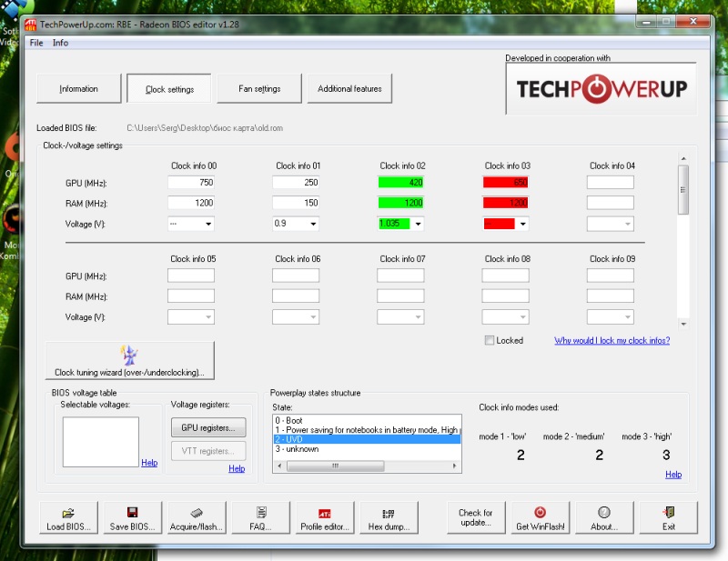
Task: Click the Save BIOS floppy disk button
Action: coord(132,518)
